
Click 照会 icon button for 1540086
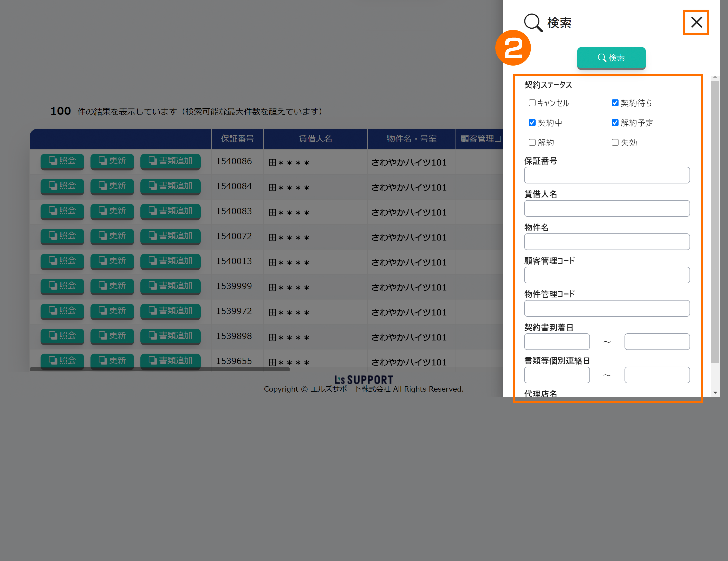[x=62, y=161]
